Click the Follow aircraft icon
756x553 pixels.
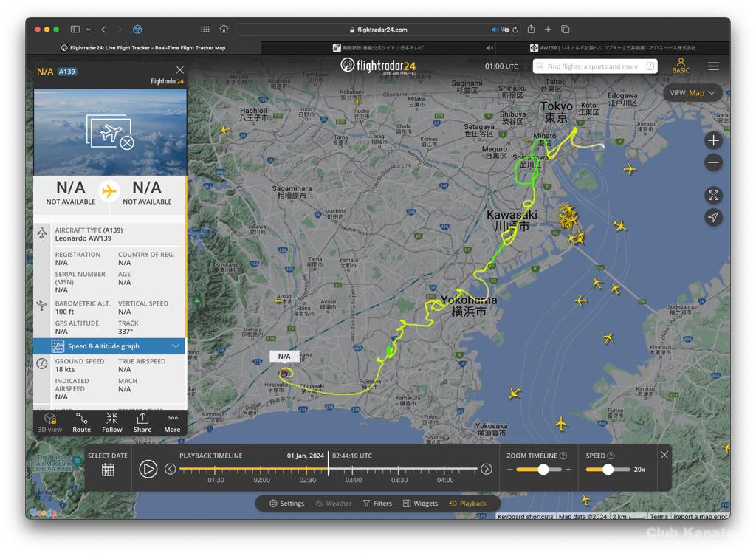112,422
